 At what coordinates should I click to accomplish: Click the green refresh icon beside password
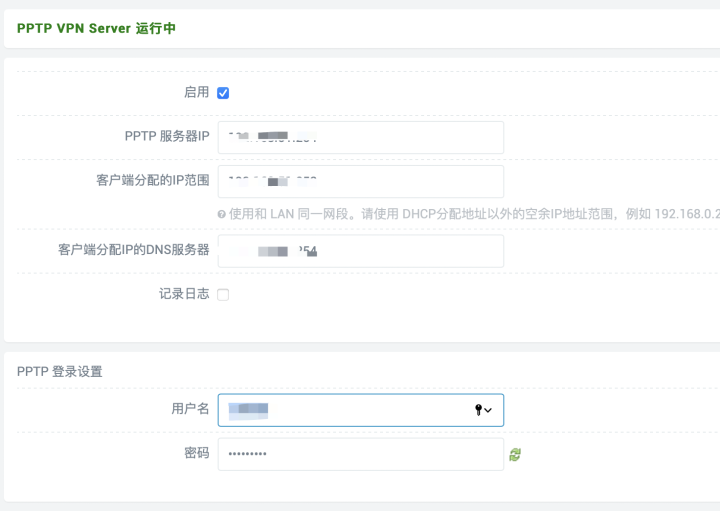coord(515,454)
